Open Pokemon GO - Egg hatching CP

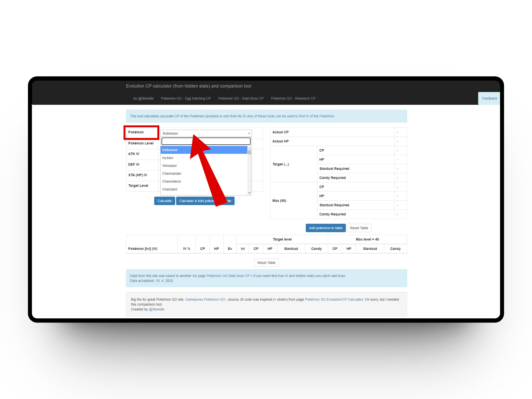(x=186, y=98)
